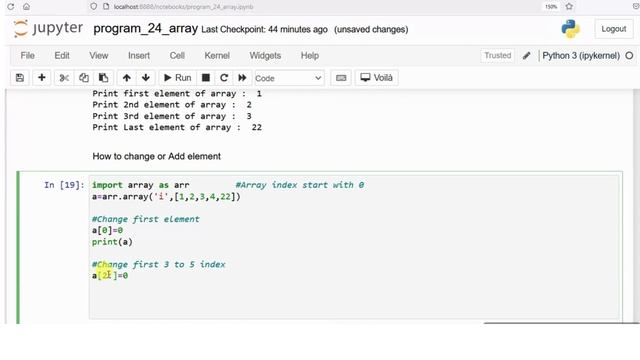Click the Trusted notebook indicator
This screenshot has width=640, height=360.
pos(498,56)
